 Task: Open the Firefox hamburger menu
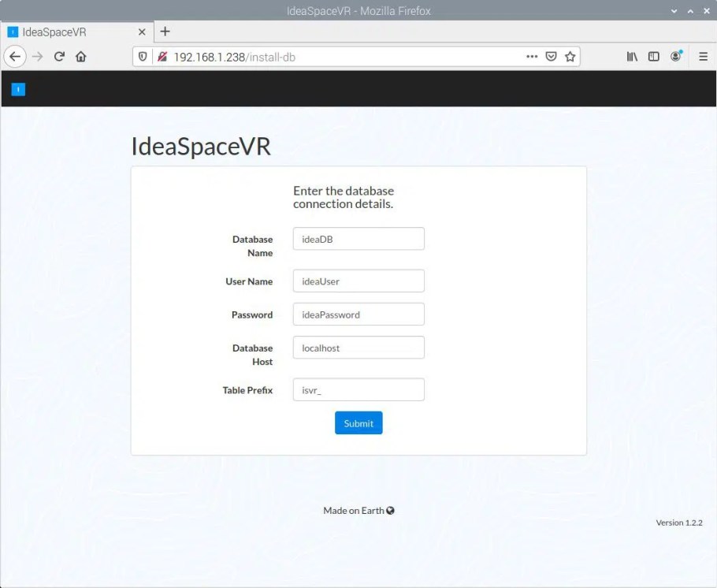pyautogui.click(x=704, y=57)
